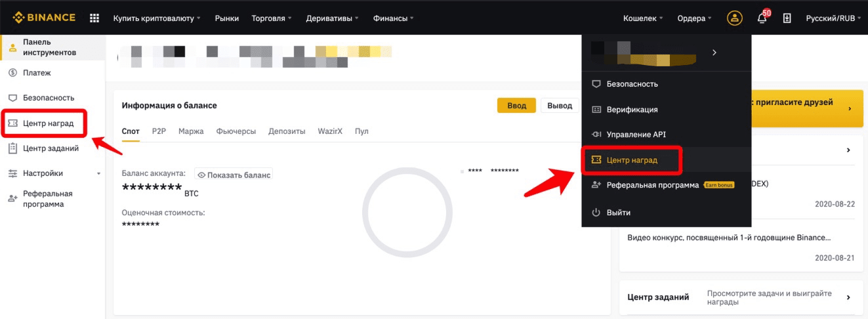868x319 pixels.
Task: Click the Платеж dollar sidebar icon
Action: (12, 73)
